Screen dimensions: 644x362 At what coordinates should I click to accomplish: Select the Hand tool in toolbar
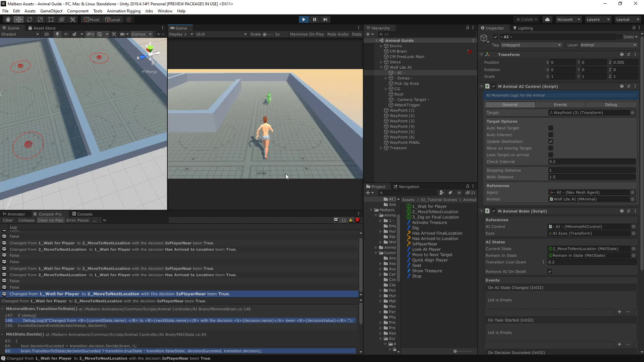8,19
